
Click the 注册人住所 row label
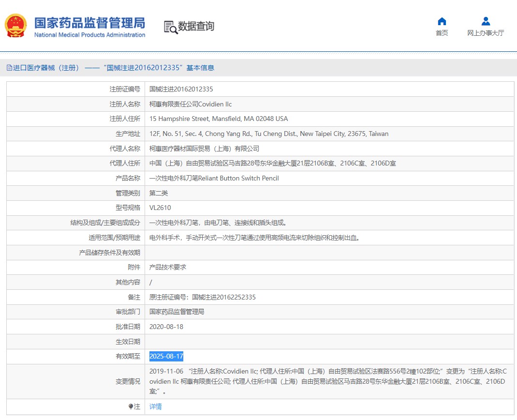(125, 119)
